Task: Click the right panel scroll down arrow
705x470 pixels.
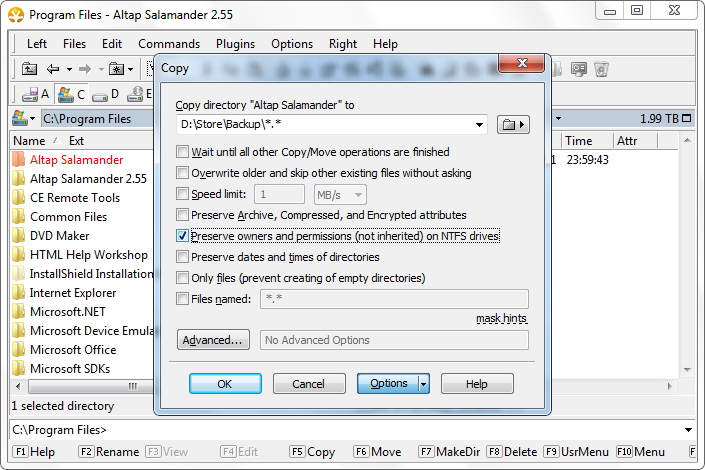Action: point(687,370)
